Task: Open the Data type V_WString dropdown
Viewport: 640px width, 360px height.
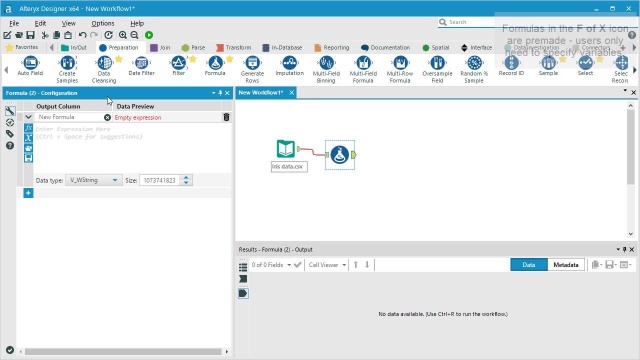Action: pyautogui.click(x=93, y=180)
